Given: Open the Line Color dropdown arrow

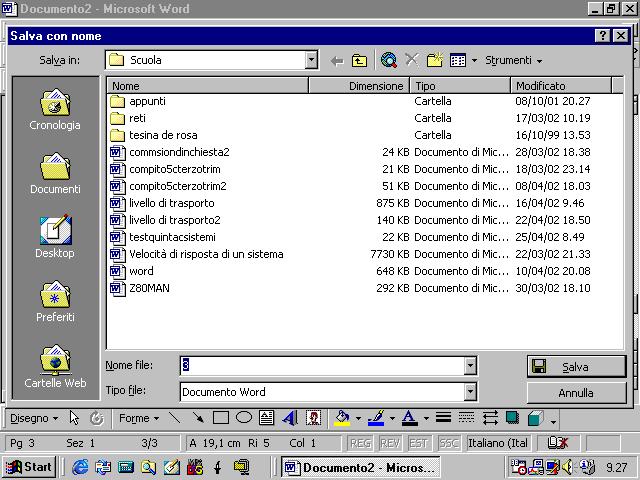Looking at the screenshot, I should 392,418.
